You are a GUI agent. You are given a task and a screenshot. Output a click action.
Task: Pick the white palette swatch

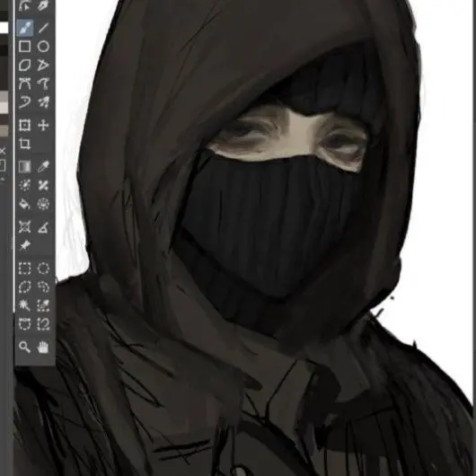coord(4,28)
